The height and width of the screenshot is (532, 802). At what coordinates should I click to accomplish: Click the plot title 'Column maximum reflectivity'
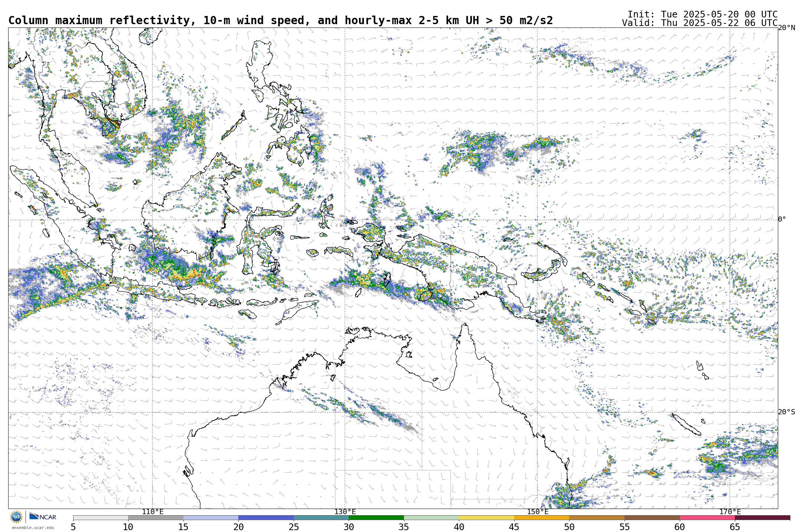(100, 20)
